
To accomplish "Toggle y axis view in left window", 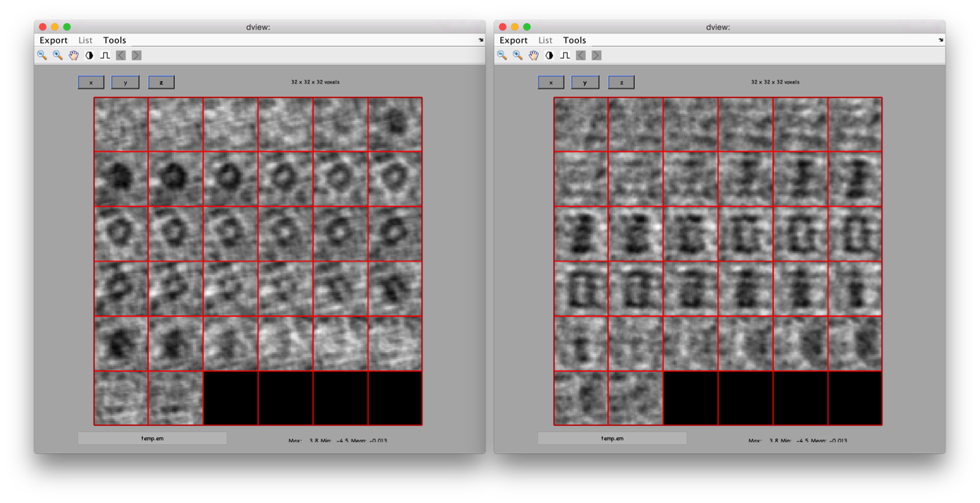I will click(x=126, y=82).
